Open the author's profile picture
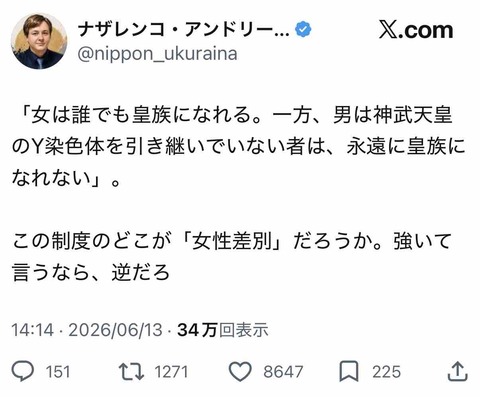The height and width of the screenshot is (397, 480). (x=39, y=41)
